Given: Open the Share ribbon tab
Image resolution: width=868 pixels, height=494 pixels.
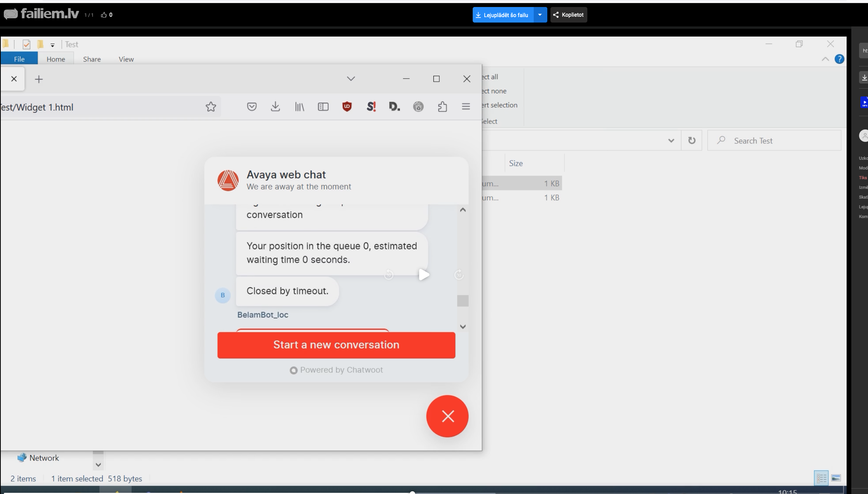Looking at the screenshot, I should (91, 59).
